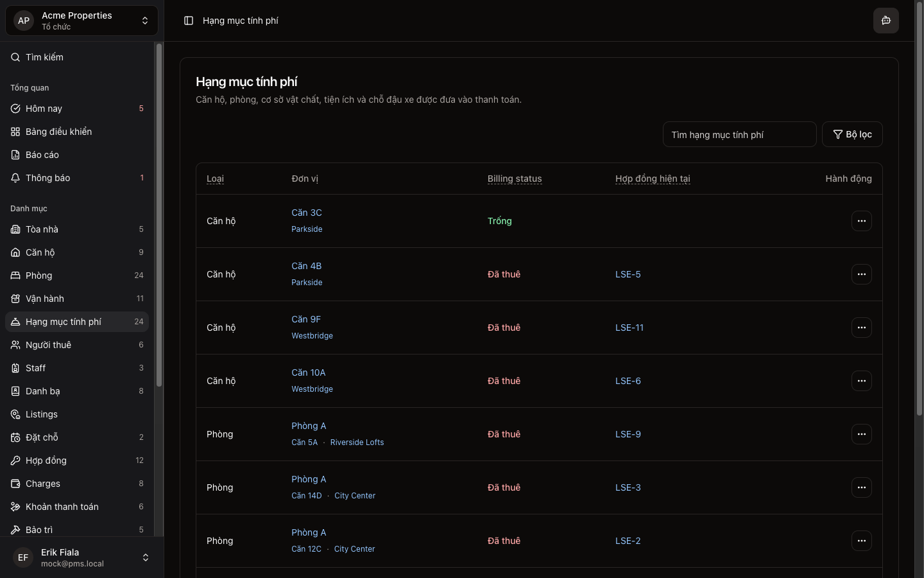
Task: Click the Báo cáo report icon
Action: coord(15,155)
